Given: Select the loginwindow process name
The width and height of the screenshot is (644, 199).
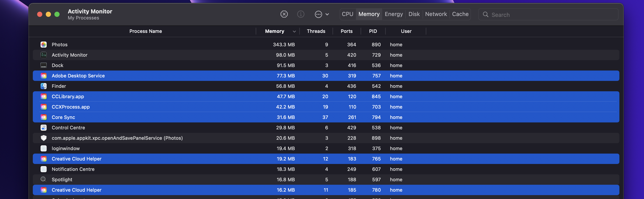Looking at the screenshot, I should tap(65, 149).
